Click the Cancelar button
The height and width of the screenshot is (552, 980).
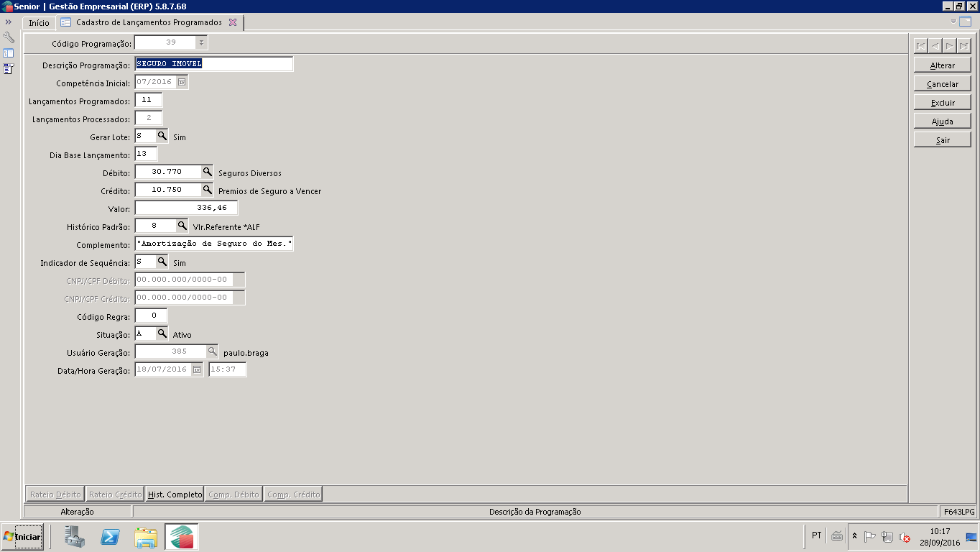[x=943, y=84]
